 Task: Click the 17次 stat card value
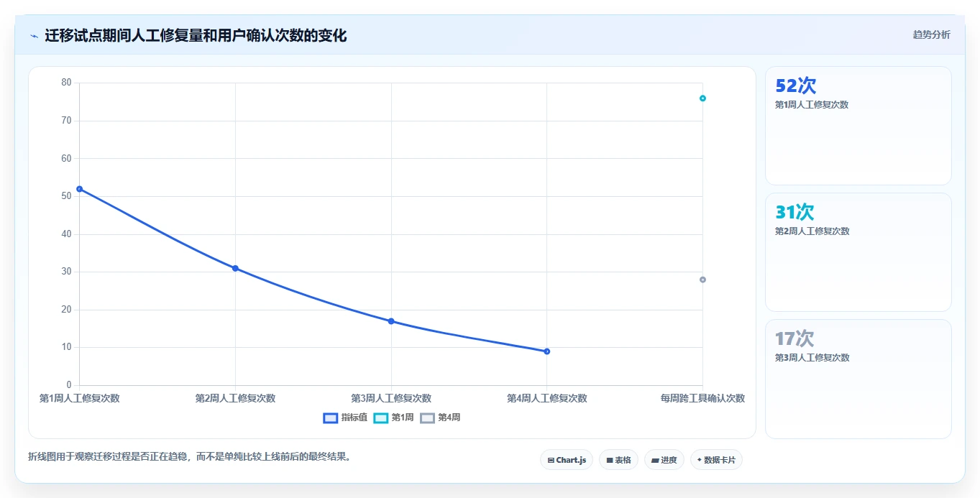[794, 338]
